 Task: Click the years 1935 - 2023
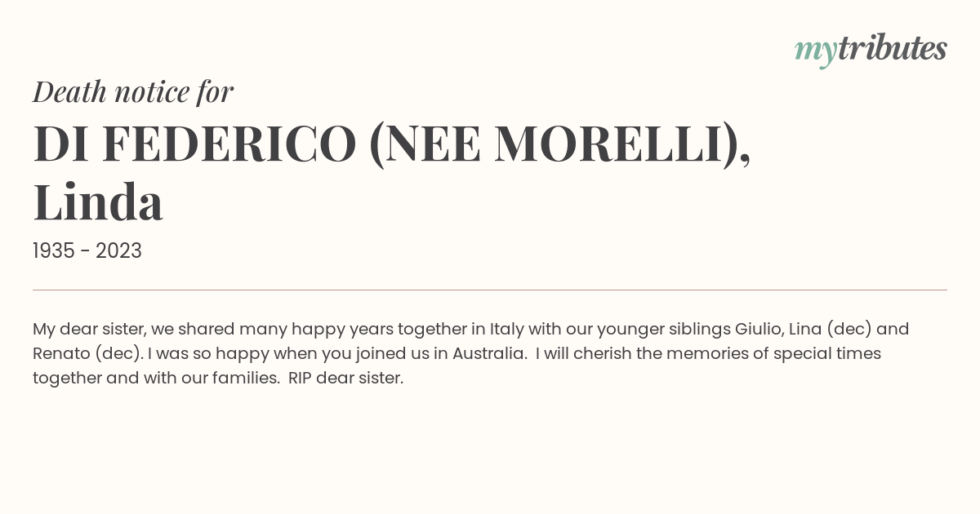(x=87, y=251)
